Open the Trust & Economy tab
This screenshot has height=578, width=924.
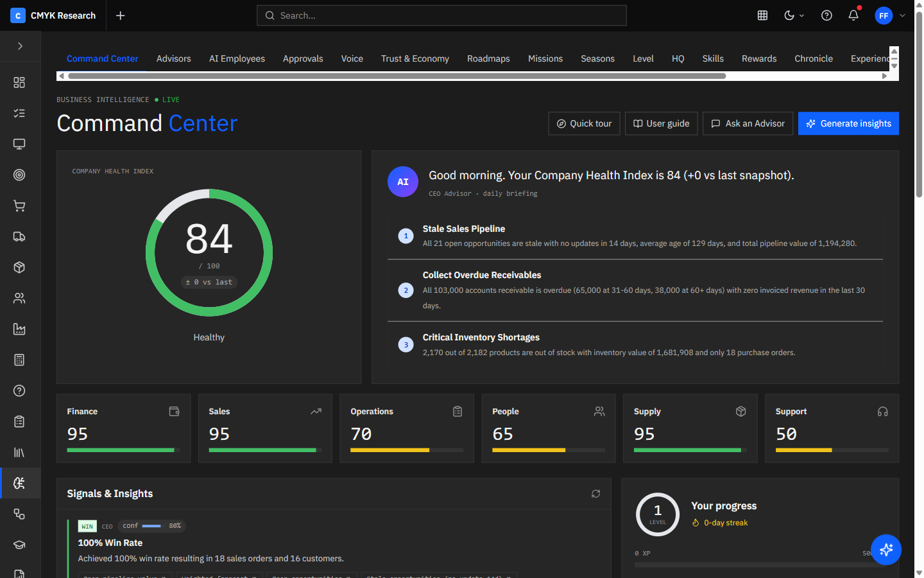pyautogui.click(x=415, y=58)
